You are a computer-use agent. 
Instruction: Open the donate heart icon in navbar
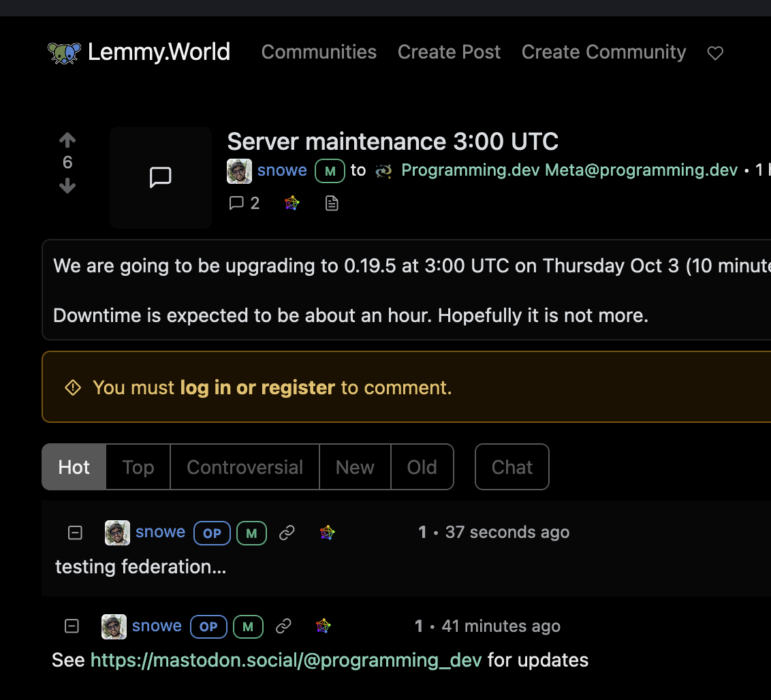click(x=715, y=52)
